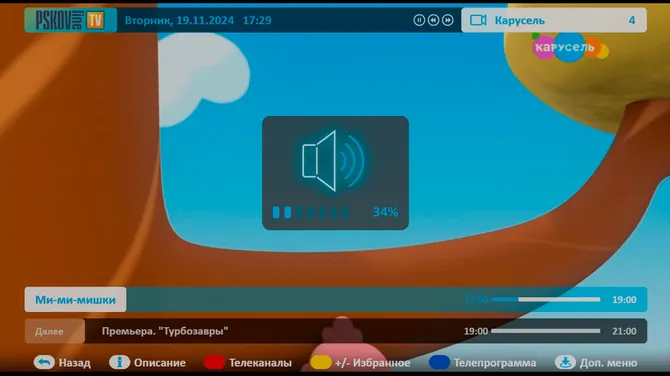Open the current show Ми-ми-мишки
This screenshot has width=670, height=376.
tap(75, 300)
